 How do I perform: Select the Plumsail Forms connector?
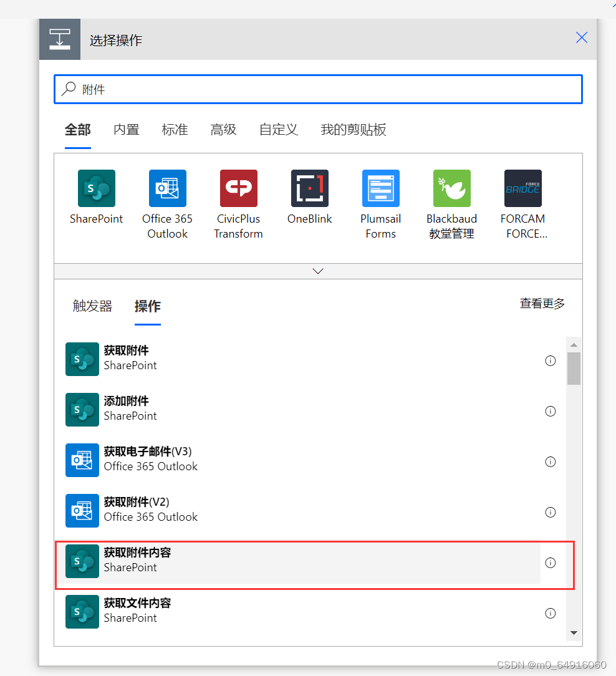click(380, 188)
